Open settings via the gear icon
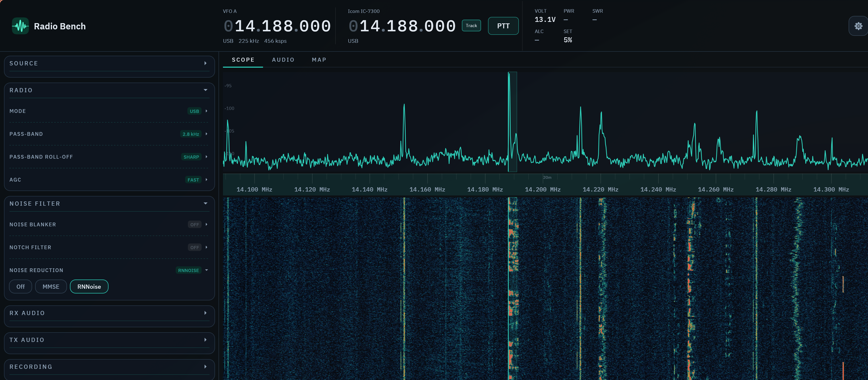The height and width of the screenshot is (380, 868). [x=858, y=26]
